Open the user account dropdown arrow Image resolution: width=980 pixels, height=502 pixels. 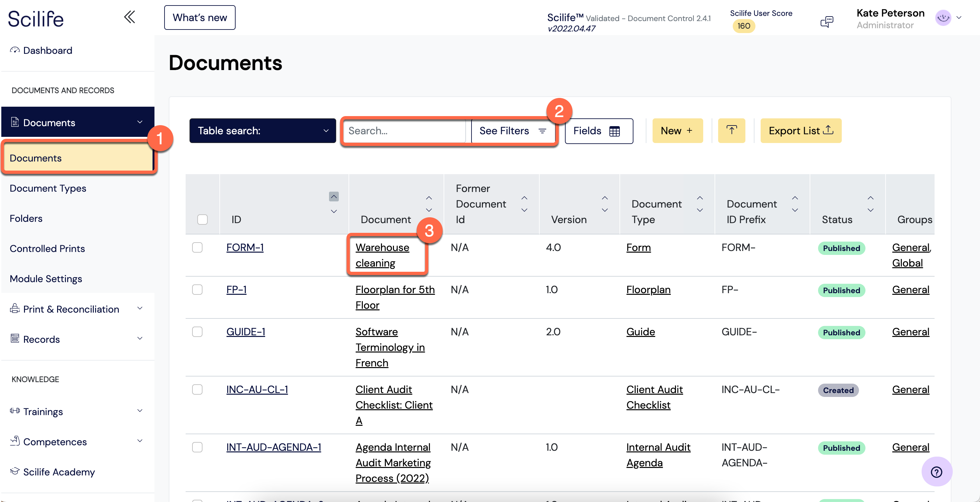959,18
